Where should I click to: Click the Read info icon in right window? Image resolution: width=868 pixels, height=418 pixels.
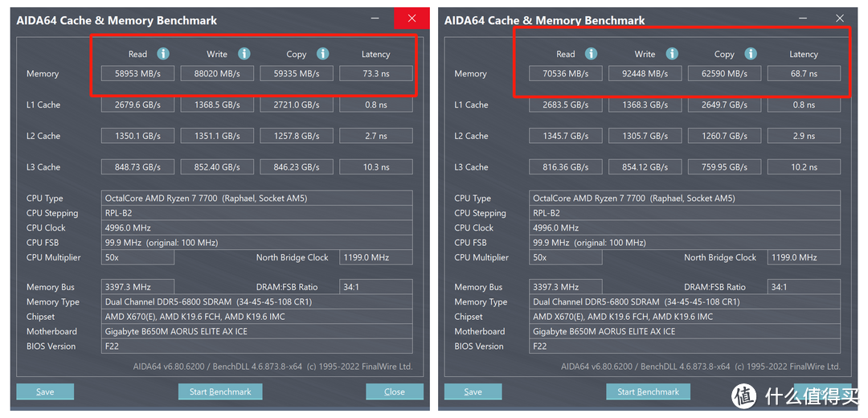click(x=592, y=54)
